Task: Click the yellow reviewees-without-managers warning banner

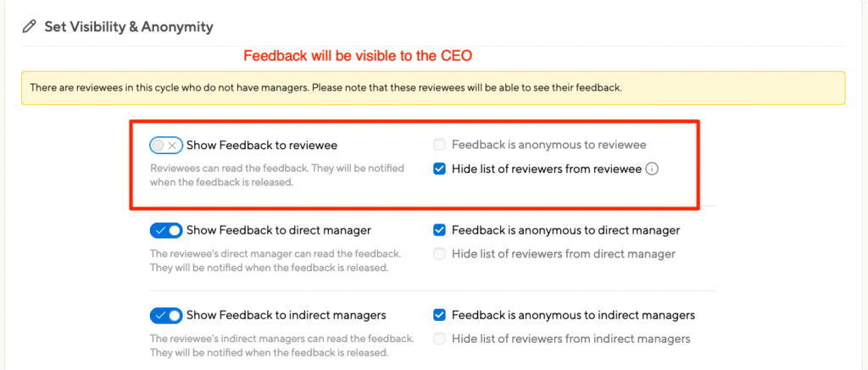Action: [x=433, y=88]
